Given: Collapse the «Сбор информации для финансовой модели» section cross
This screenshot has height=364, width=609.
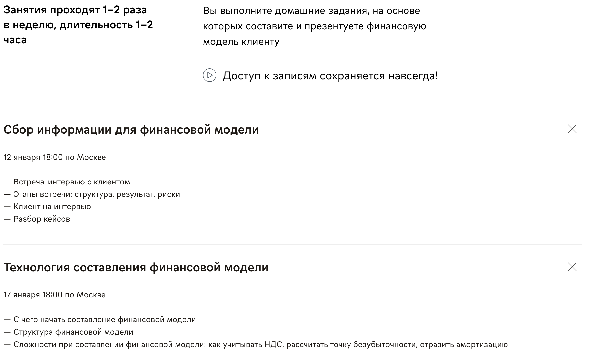Looking at the screenshot, I should pos(572,129).
